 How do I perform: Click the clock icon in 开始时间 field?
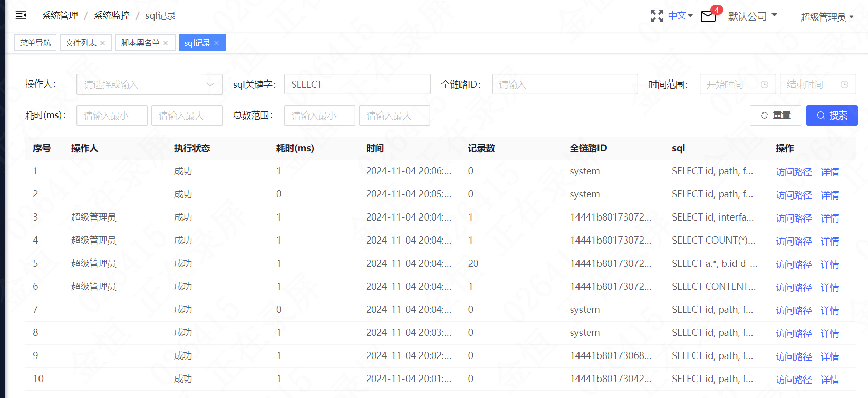(764, 85)
